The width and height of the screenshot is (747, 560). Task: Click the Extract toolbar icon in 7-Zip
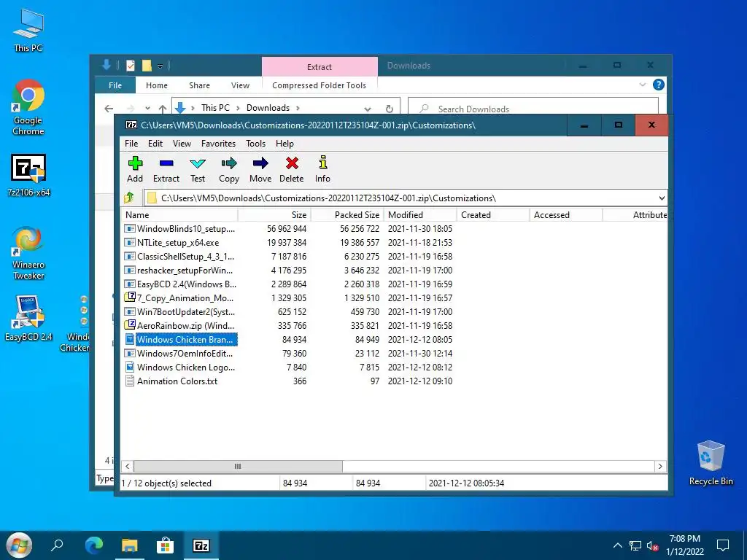(166, 169)
